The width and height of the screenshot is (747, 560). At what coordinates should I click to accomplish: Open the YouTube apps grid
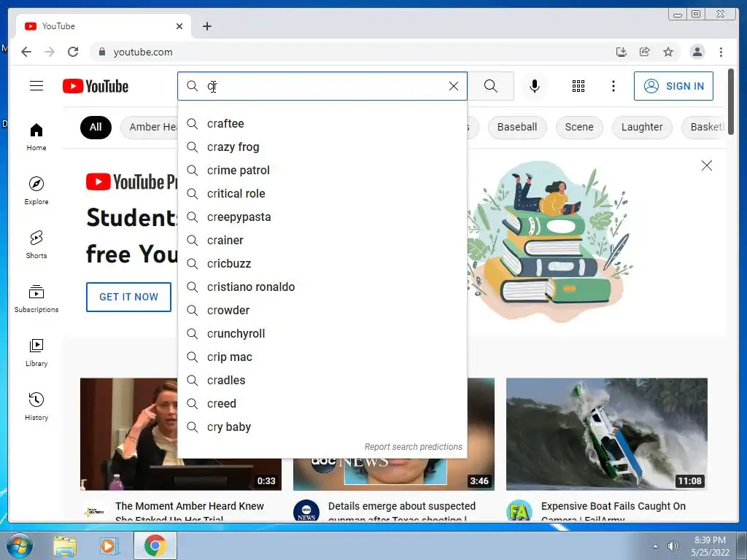pos(578,86)
